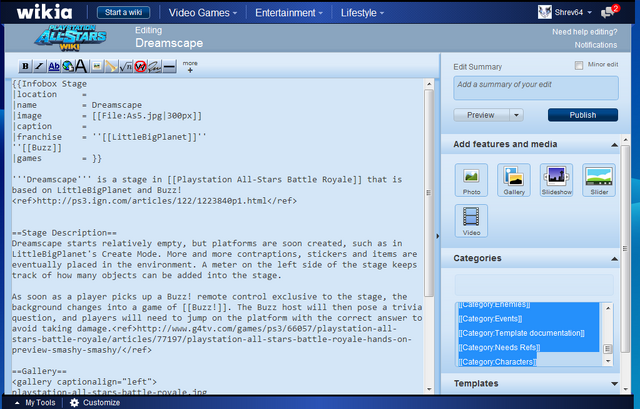Add a Gallery feature

pos(514,180)
